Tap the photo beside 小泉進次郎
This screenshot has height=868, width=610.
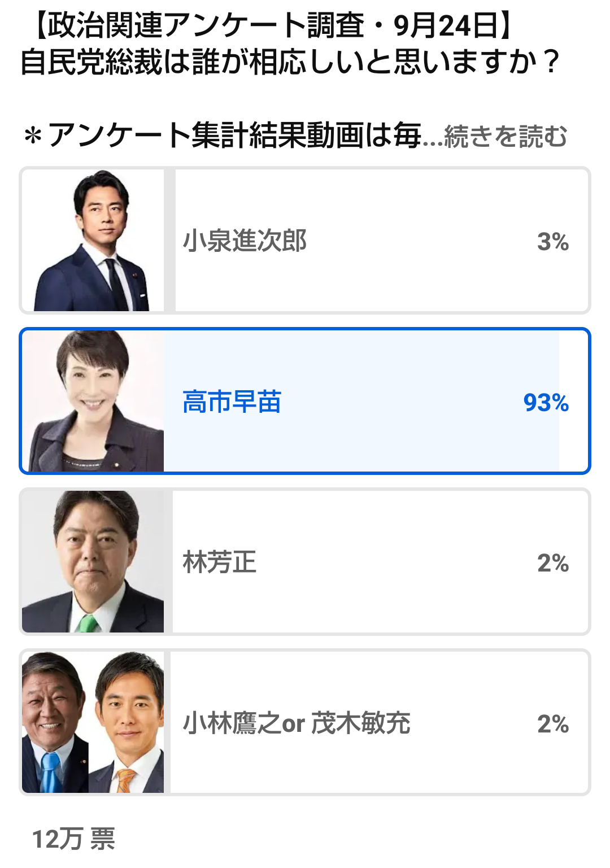coord(93,241)
